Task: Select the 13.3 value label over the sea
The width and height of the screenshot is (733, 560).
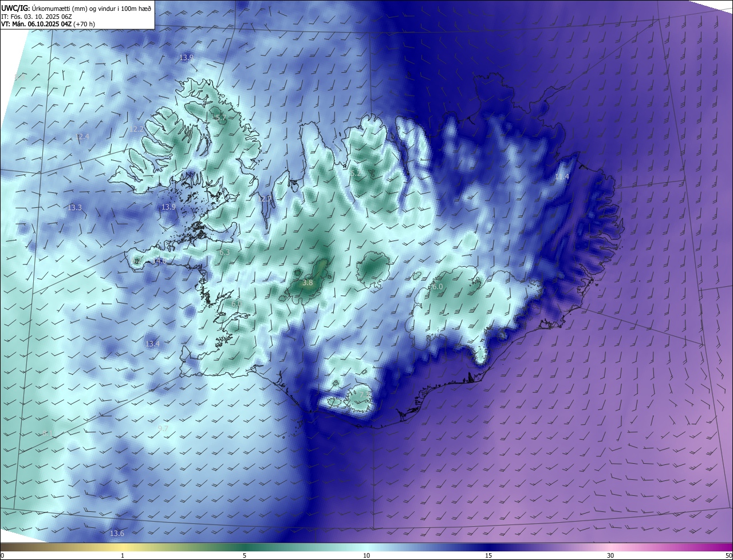Action: click(75, 207)
